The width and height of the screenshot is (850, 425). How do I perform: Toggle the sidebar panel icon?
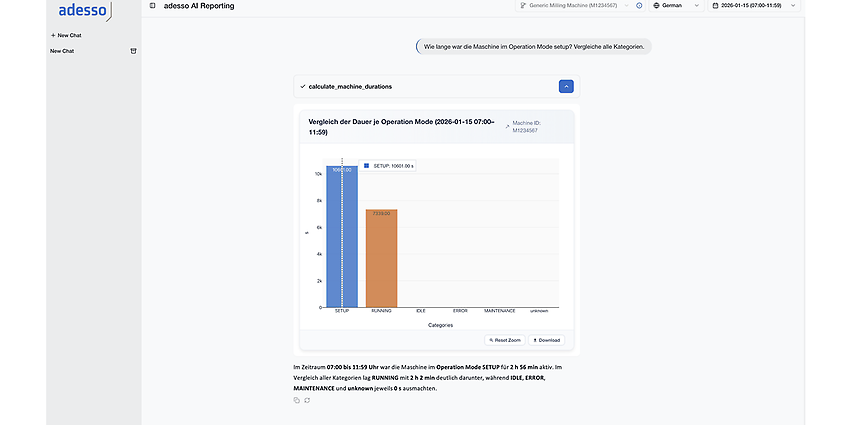pos(152,6)
